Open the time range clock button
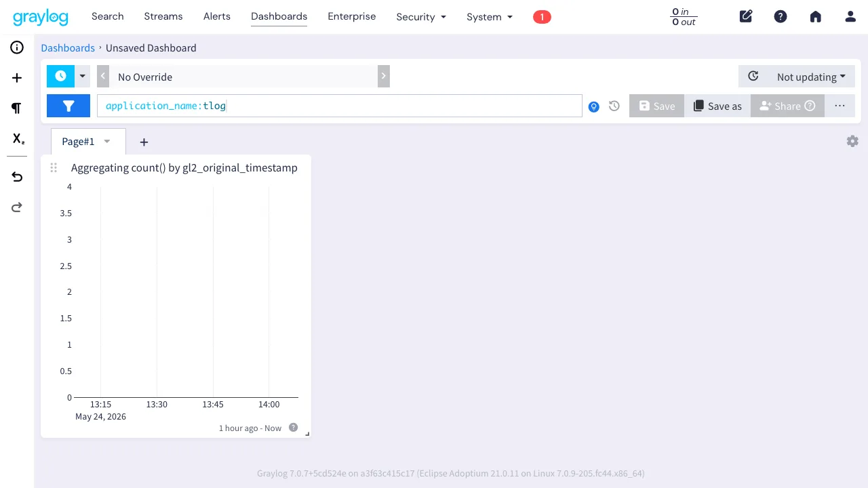Image resolution: width=868 pixels, height=488 pixels. pyautogui.click(x=60, y=77)
